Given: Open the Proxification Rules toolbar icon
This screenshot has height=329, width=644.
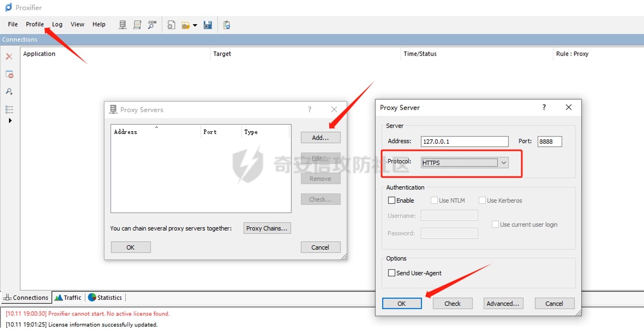Looking at the screenshot, I should (x=137, y=25).
